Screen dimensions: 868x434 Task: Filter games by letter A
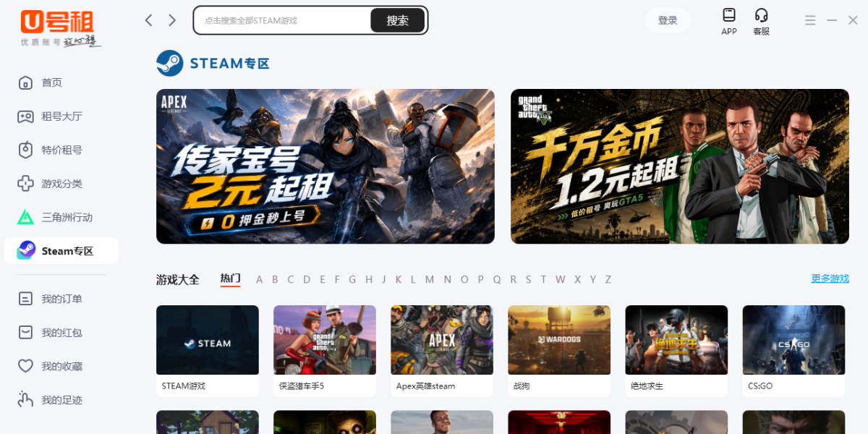(259, 279)
